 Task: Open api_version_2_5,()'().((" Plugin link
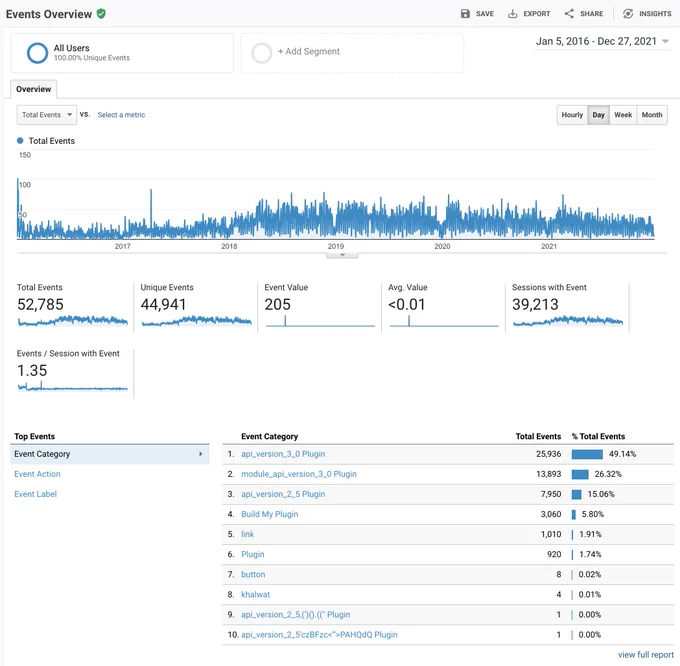coord(296,614)
